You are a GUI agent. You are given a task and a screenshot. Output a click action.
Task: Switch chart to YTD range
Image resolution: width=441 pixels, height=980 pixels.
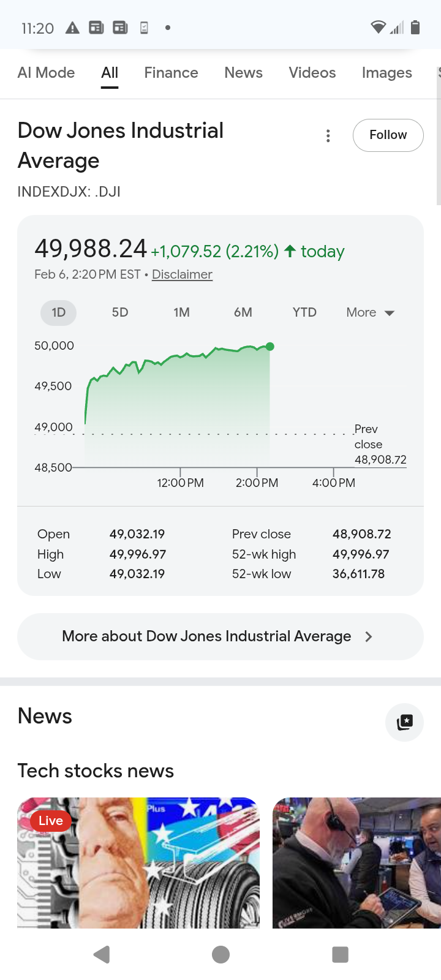(x=304, y=312)
